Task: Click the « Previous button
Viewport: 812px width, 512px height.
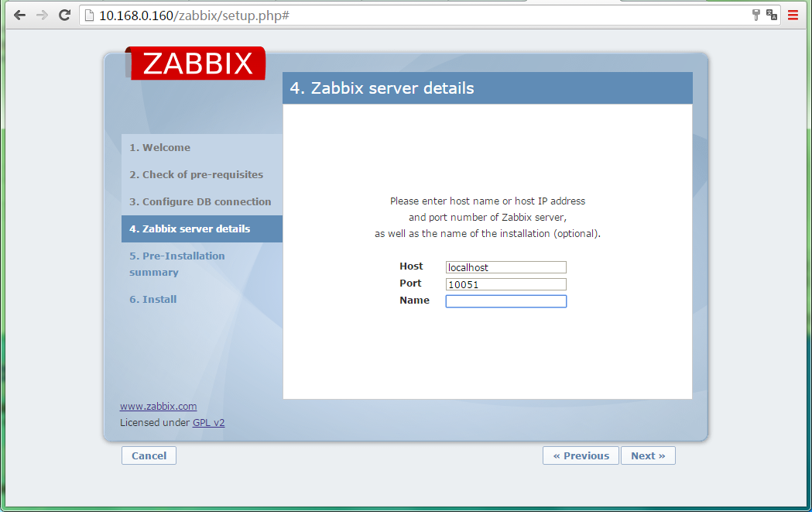Action: (x=581, y=455)
